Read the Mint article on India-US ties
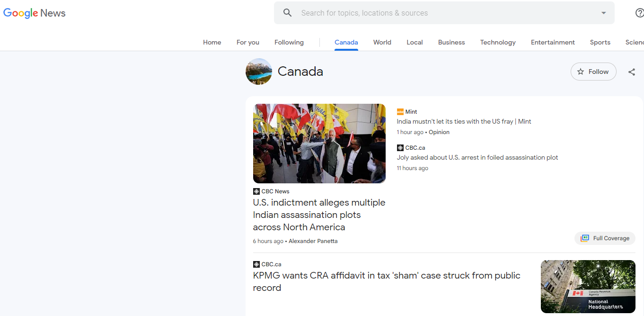The width and height of the screenshot is (644, 316). tap(464, 121)
